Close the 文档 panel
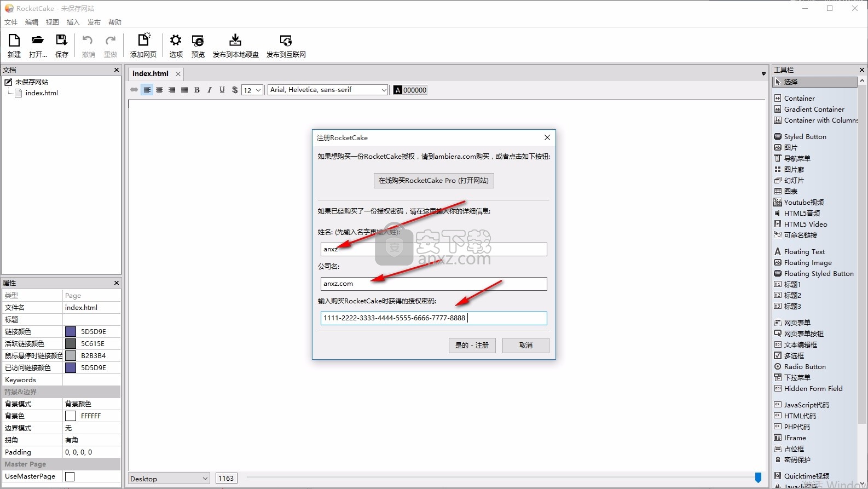Screen dimensions: 868x489 point(116,70)
